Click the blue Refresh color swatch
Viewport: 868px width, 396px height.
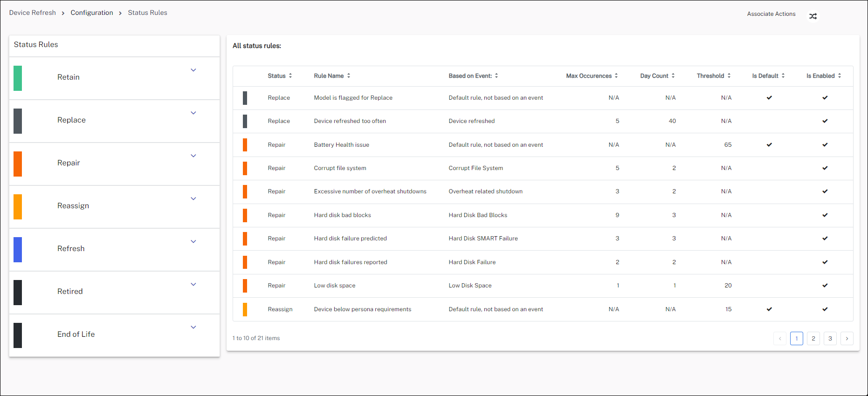click(18, 250)
